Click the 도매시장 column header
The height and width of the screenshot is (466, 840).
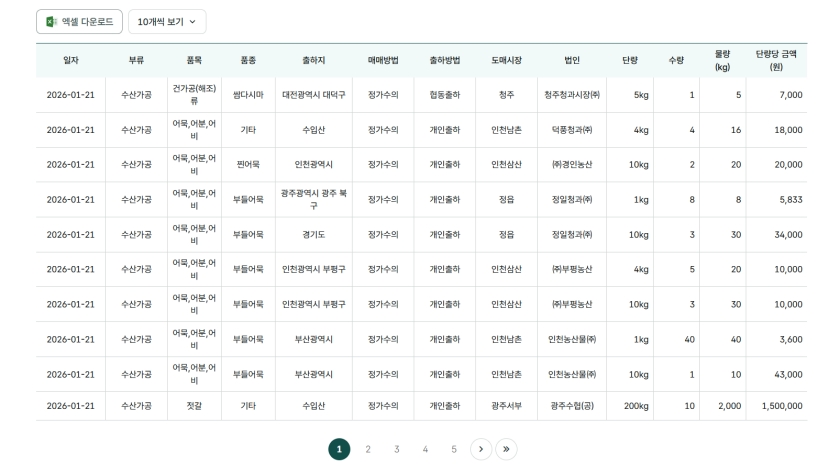(506, 60)
